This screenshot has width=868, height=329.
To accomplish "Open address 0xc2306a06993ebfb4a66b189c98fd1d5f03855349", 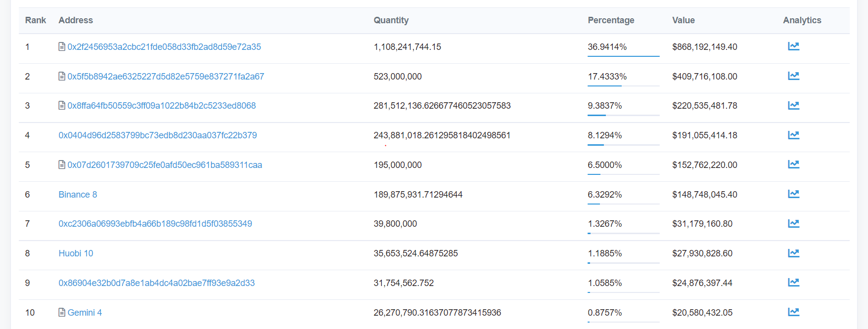I will [155, 224].
